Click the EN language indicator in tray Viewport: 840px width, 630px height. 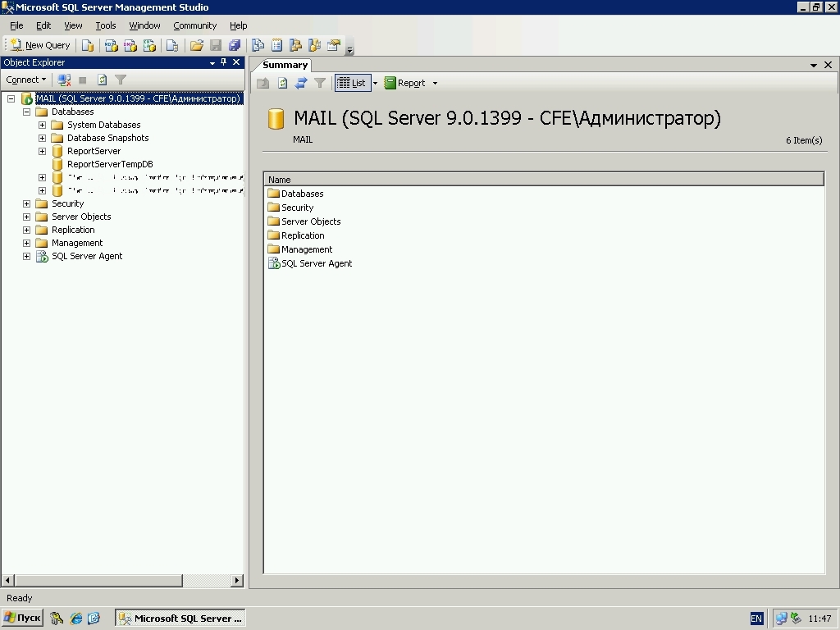pos(756,619)
